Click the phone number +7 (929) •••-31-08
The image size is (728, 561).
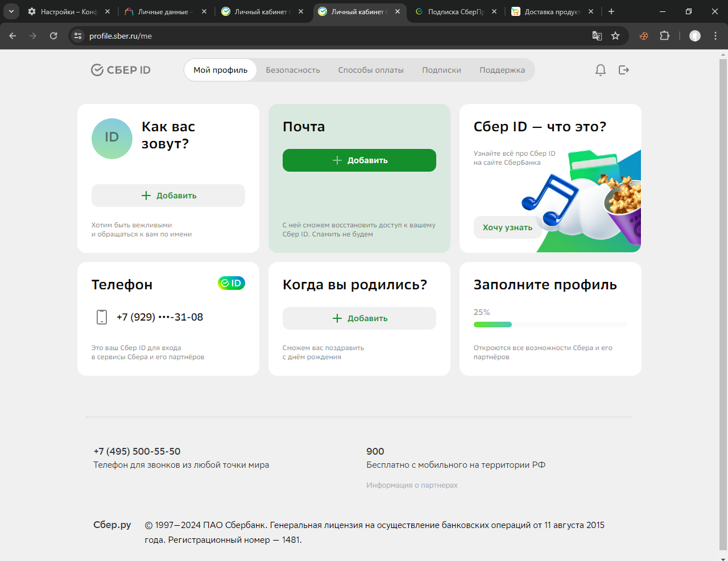pos(160,317)
